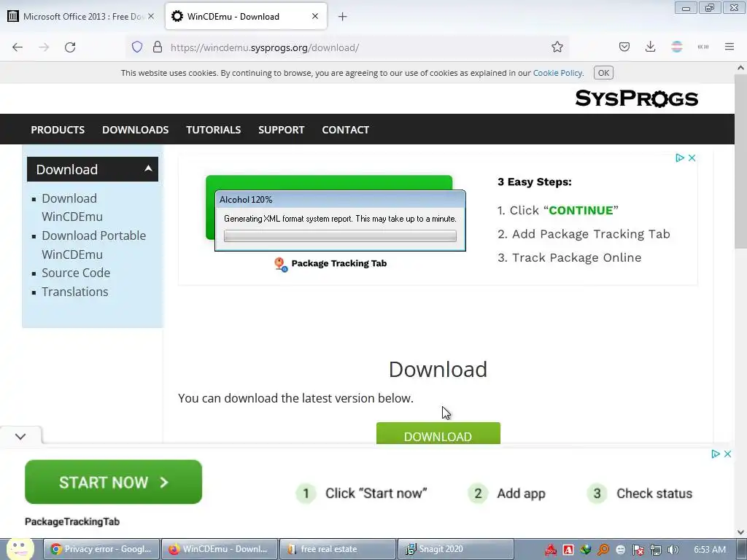Open the Cookie Policy link
Image resolution: width=747 pixels, height=560 pixels.
(x=557, y=73)
